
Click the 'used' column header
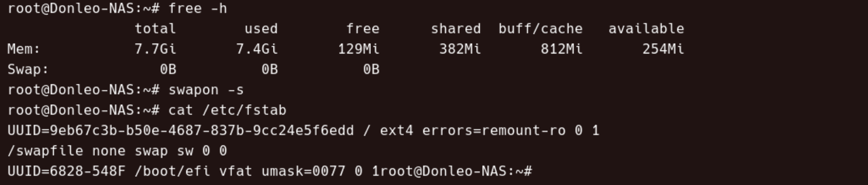click(261, 29)
